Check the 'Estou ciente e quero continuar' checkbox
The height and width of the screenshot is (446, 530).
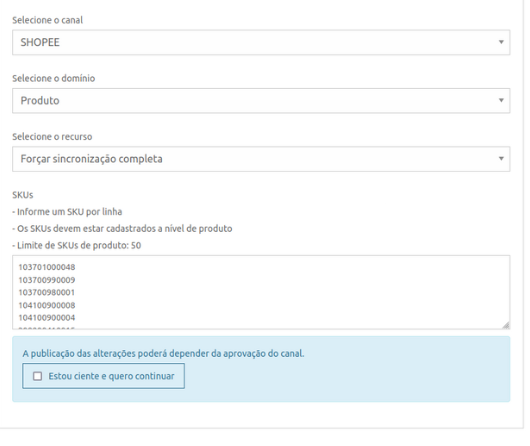click(38, 376)
